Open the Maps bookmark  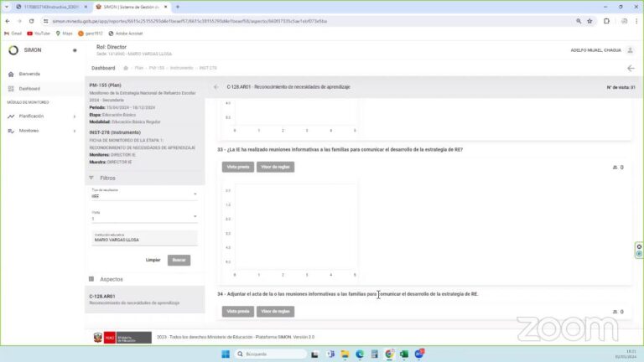click(64, 34)
